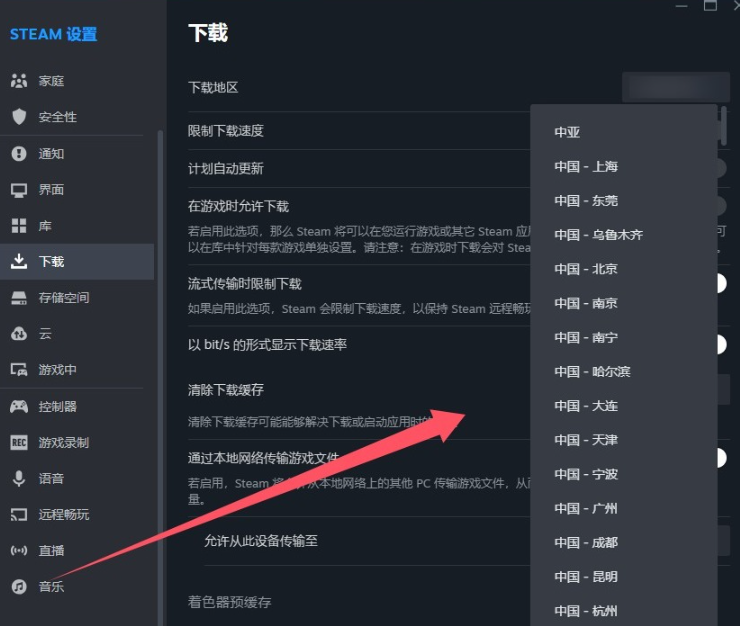This screenshot has height=626, width=740.
Task: Switch to the 存储空间 settings page
Action: (x=77, y=297)
